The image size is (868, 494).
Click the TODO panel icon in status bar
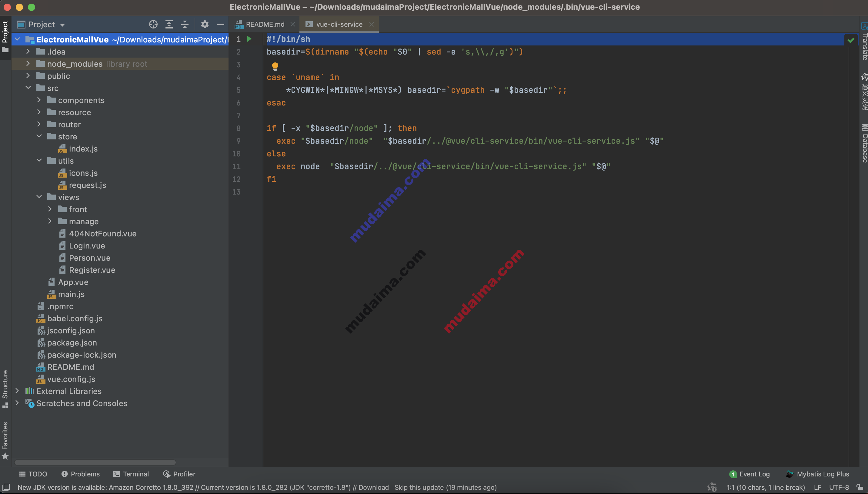33,474
